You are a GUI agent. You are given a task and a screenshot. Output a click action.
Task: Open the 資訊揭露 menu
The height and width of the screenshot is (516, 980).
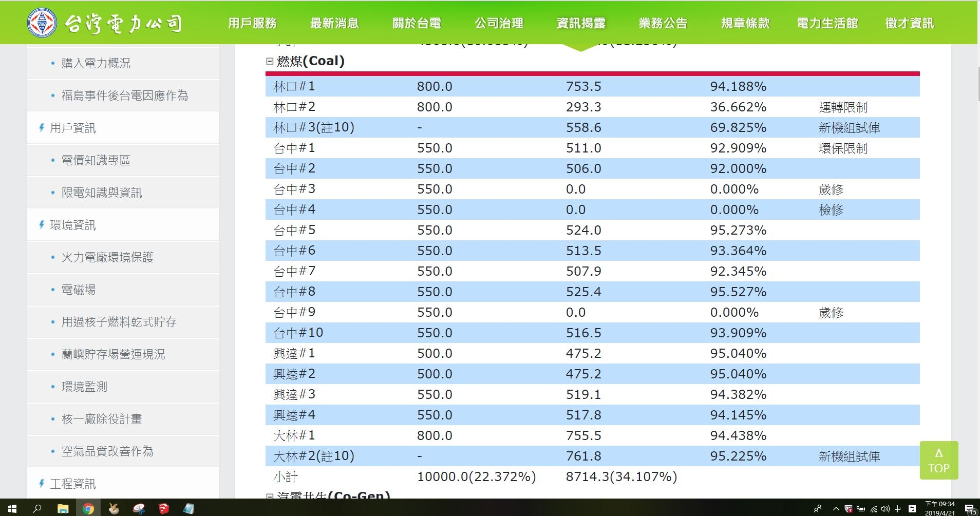(x=581, y=23)
